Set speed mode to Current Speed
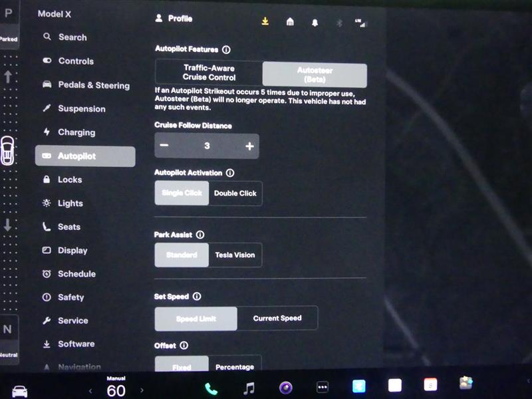532x399 pixels. (x=277, y=319)
